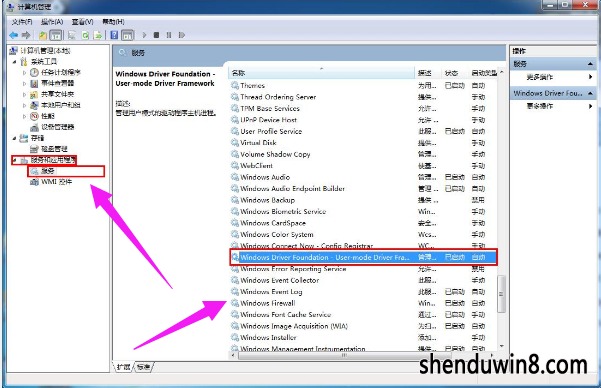601x388 pixels.
Task: Sort services by the 状态 column header
Action: (x=455, y=73)
